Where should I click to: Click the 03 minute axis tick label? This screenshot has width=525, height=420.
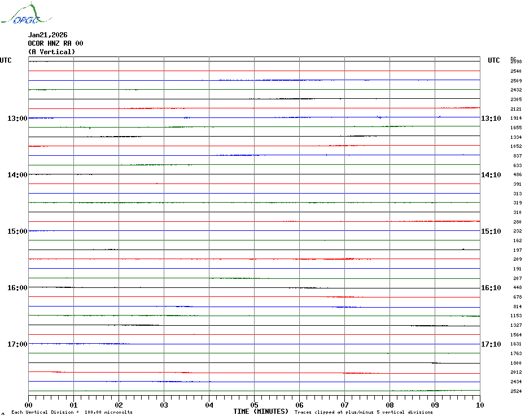click(164, 405)
